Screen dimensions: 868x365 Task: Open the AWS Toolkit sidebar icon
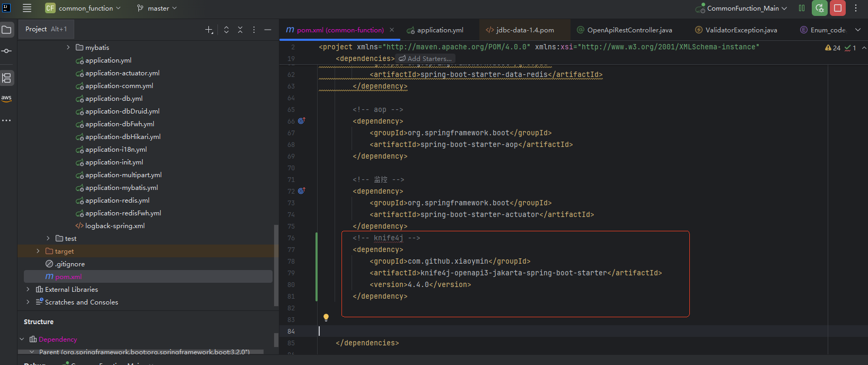pos(6,99)
